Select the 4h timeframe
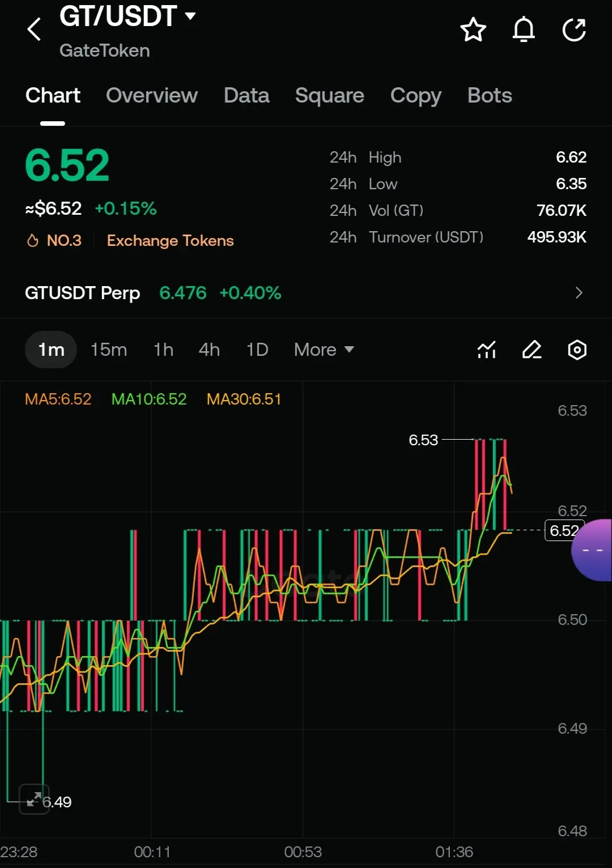Screen dimensions: 612x868 209,350
